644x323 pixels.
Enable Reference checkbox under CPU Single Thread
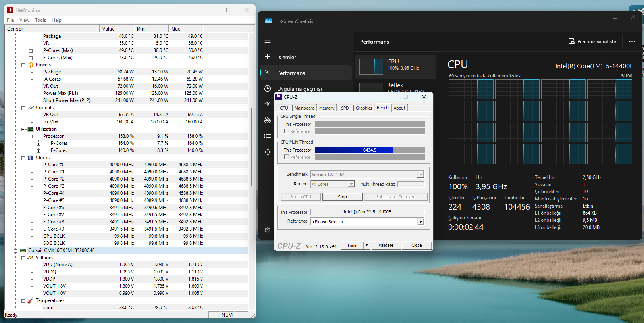[x=286, y=131]
